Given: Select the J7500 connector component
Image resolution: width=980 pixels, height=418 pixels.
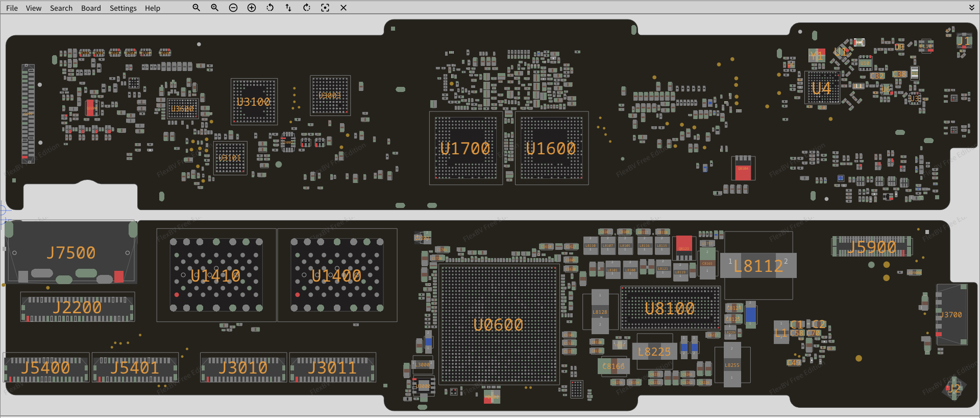Looking at the screenshot, I should click(x=71, y=252).
